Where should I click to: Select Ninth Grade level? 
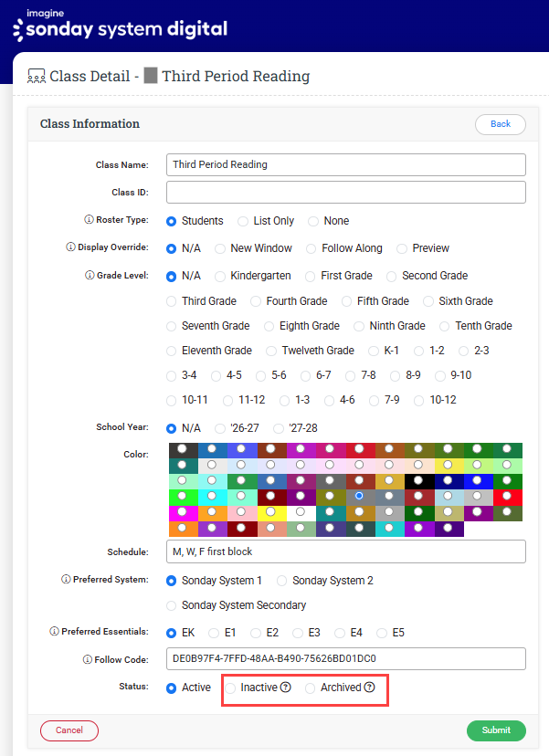pos(358,326)
